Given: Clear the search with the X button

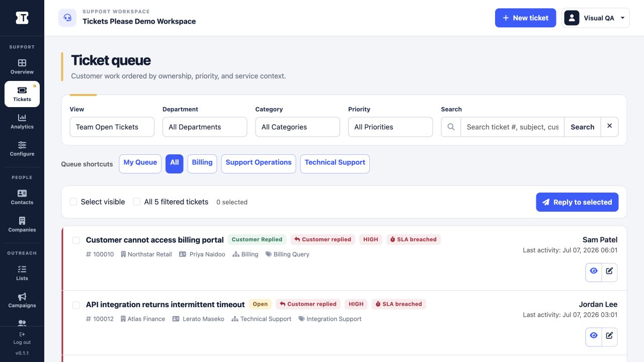Looking at the screenshot, I should point(609,127).
